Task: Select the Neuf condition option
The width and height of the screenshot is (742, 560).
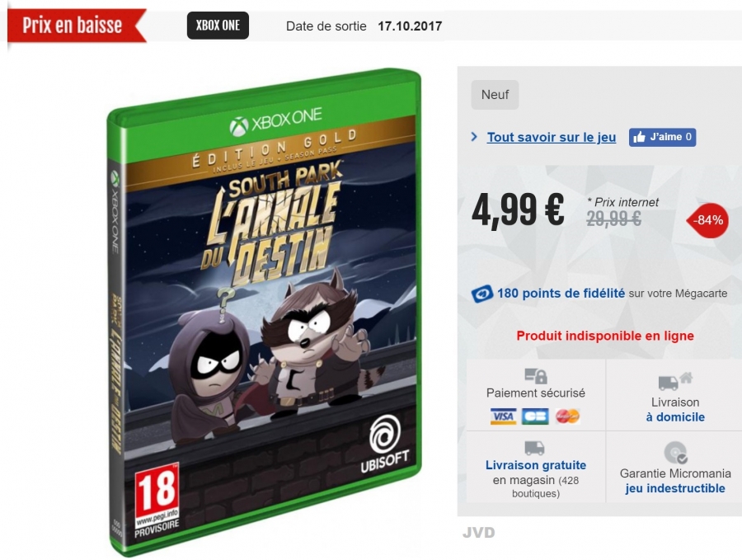Action: (x=495, y=95)
